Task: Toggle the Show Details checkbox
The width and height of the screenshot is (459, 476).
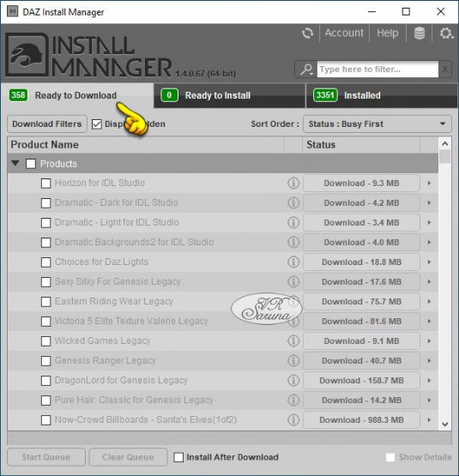Action: [x=390, y=457]
